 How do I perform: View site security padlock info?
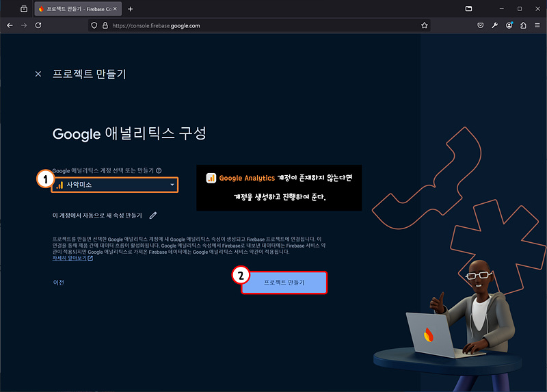click(105, 25)
